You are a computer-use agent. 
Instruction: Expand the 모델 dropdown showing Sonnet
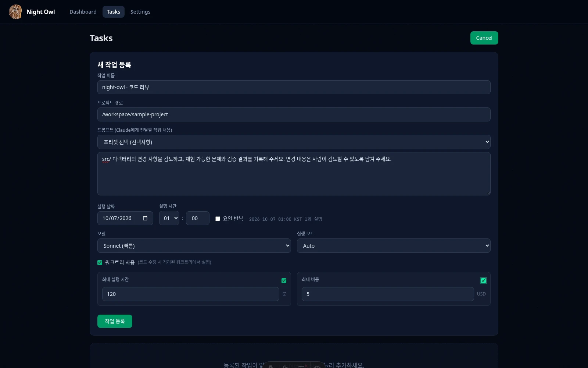click(194, 245)
